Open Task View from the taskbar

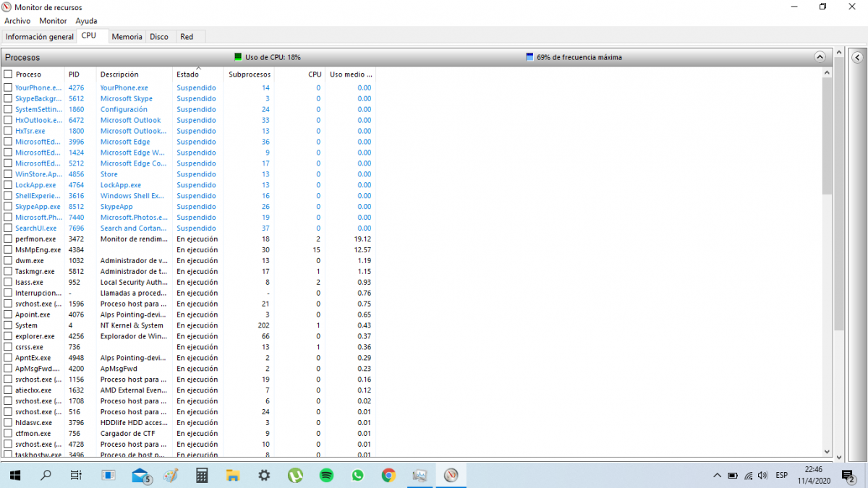76,476
